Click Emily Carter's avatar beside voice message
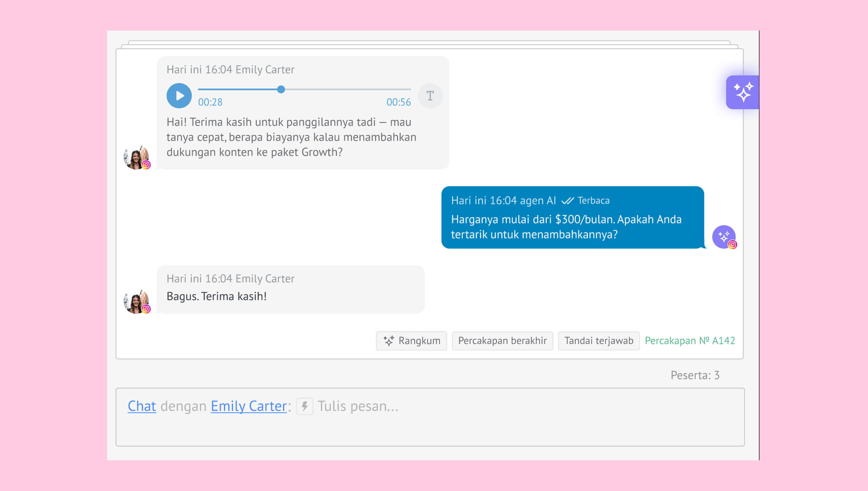 pyautogui.click(x=135, y=157)
